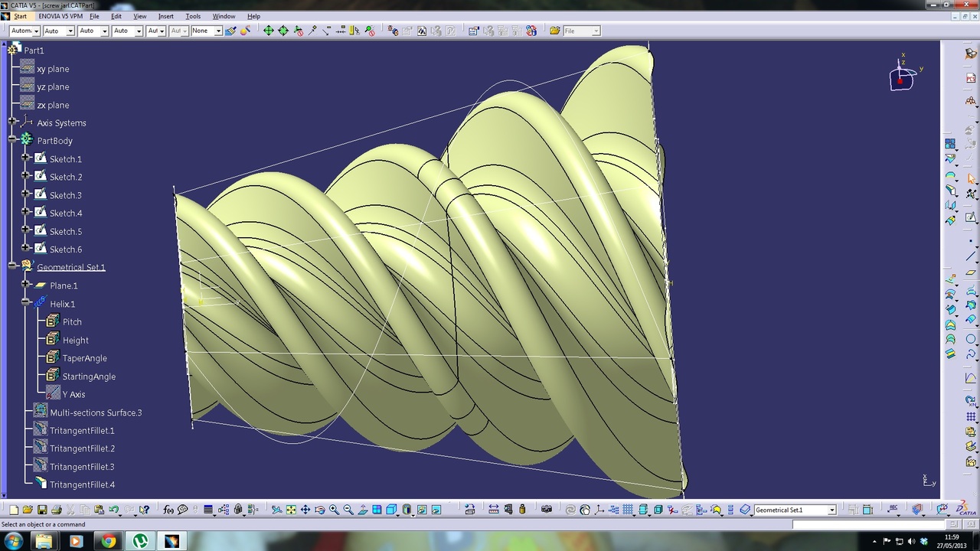Click the compass move icon in top toolbar
This screenshot has height=551, width=980.
tap(269, 31)
